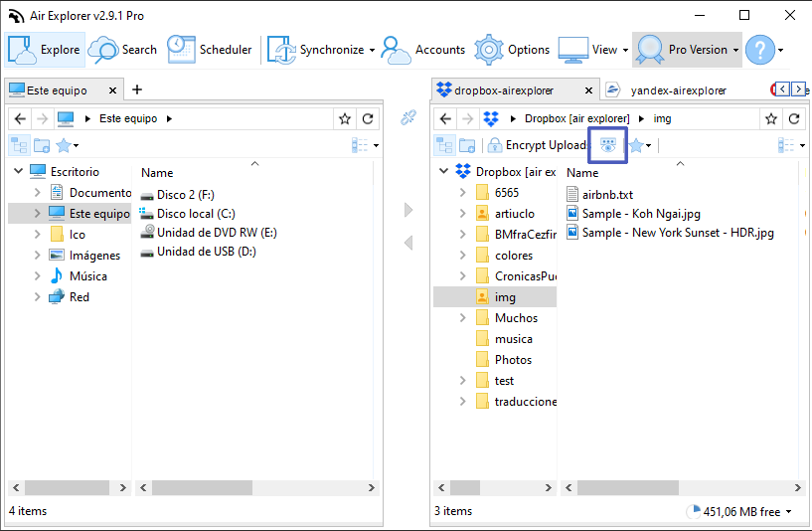Screen dimensions: 812x531
Task: Click img breadcrumb in Dropbox pane
Action: pyautogui.click(x=662, y=118)
